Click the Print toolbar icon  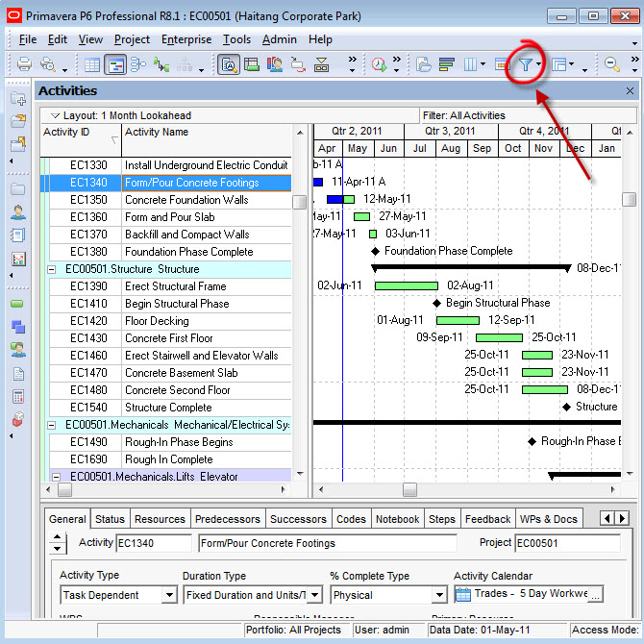[x=24, y=64]
